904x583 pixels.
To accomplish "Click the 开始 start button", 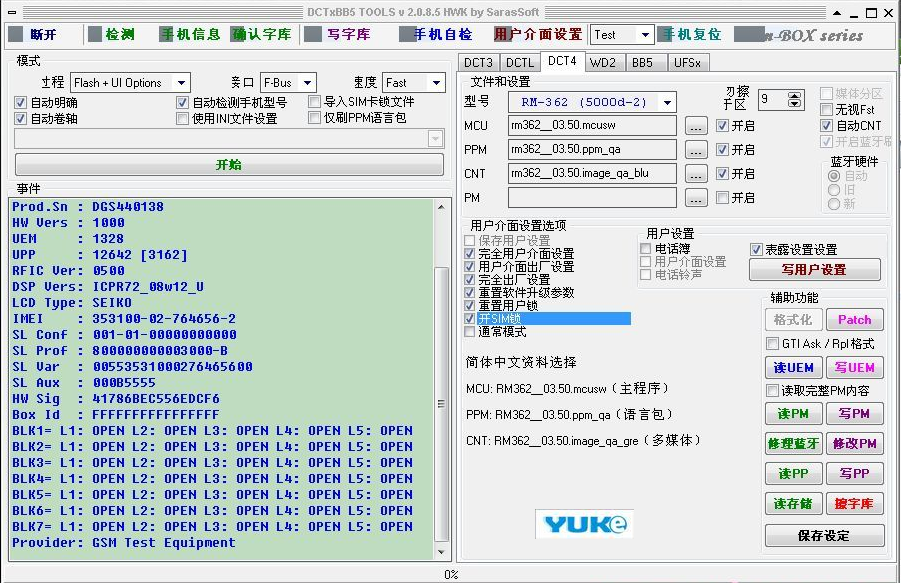I will click(x=229, y=164).
